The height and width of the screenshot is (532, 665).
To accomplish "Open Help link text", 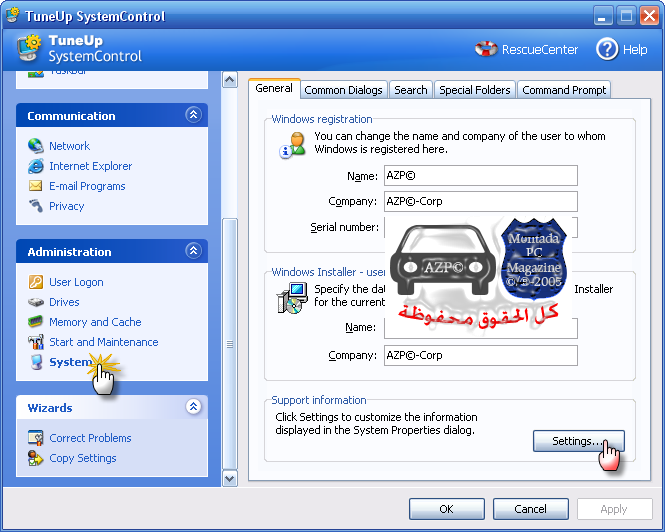I will pyautogui.click(x=635, y=50).
